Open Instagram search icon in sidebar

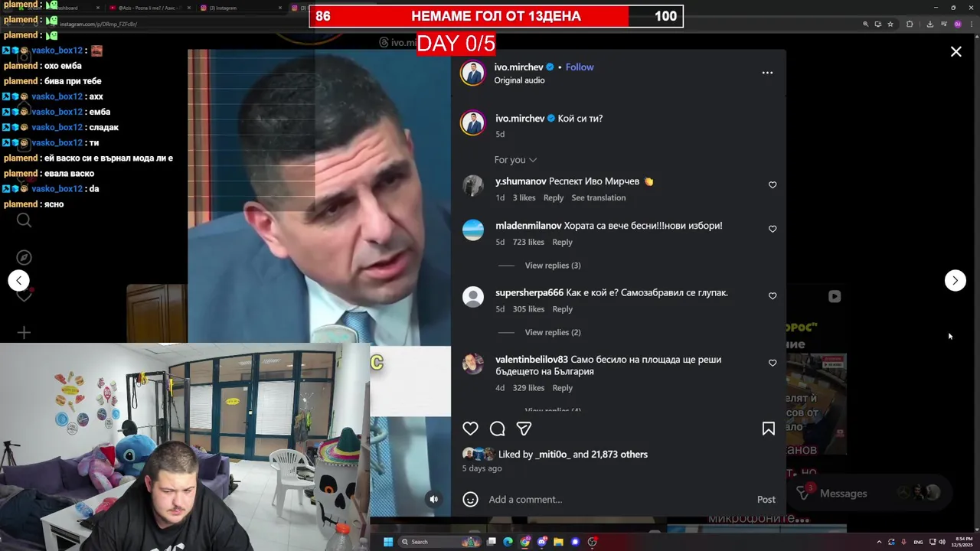click(24, 221)
